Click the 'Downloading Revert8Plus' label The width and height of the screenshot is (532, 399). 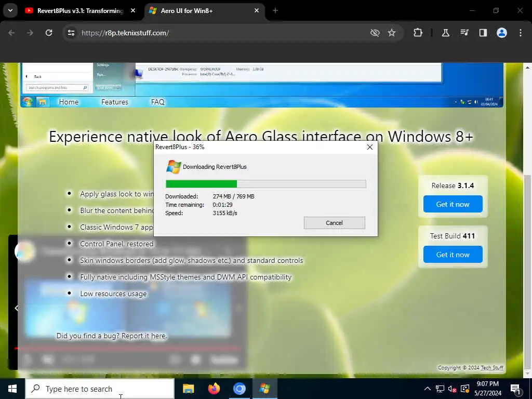(x=215, y=167)
